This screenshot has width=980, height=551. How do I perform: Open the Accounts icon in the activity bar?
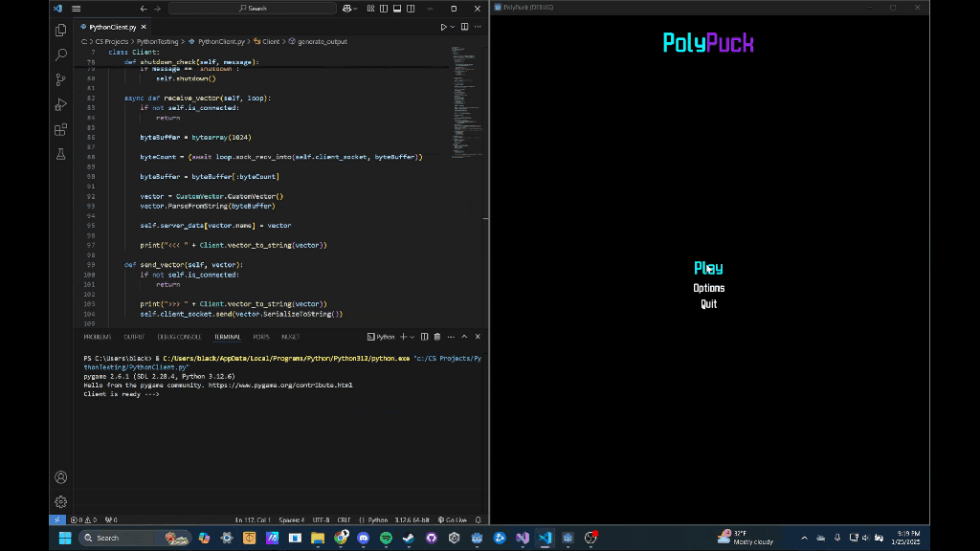point(60,476)
